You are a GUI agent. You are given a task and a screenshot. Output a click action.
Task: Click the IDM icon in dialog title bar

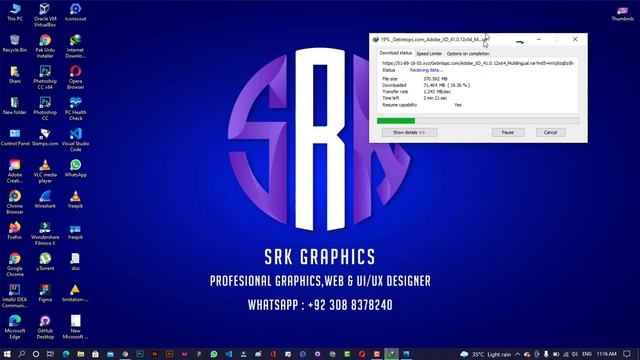point(376,40)
